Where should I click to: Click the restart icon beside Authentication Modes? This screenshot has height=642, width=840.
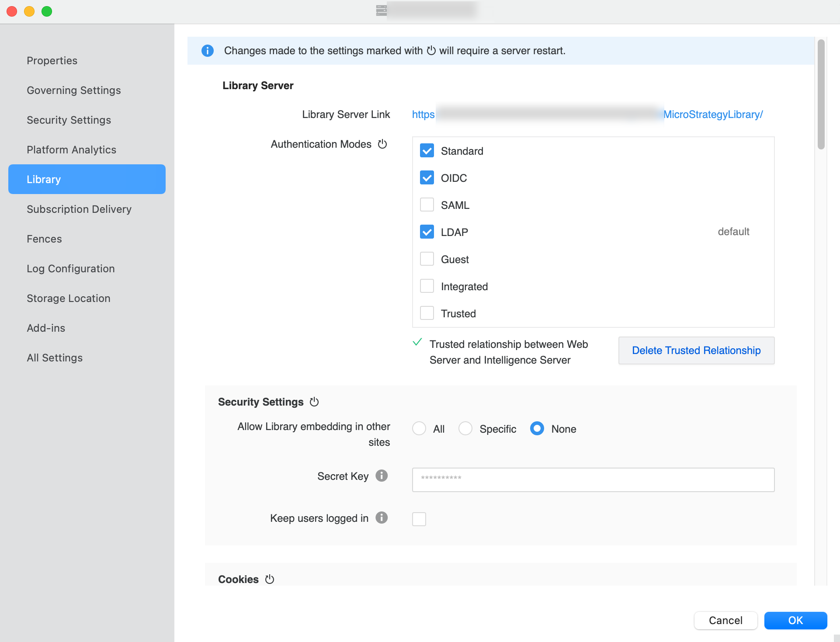click(382, 144)
